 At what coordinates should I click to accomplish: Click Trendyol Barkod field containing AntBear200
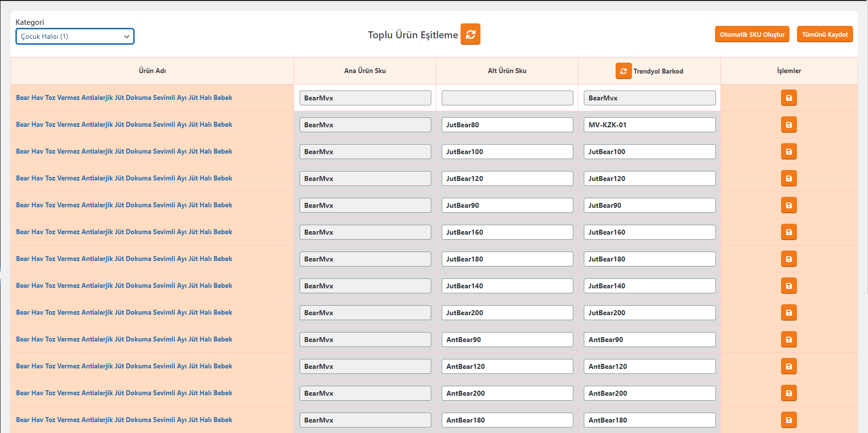pos(649,393)
